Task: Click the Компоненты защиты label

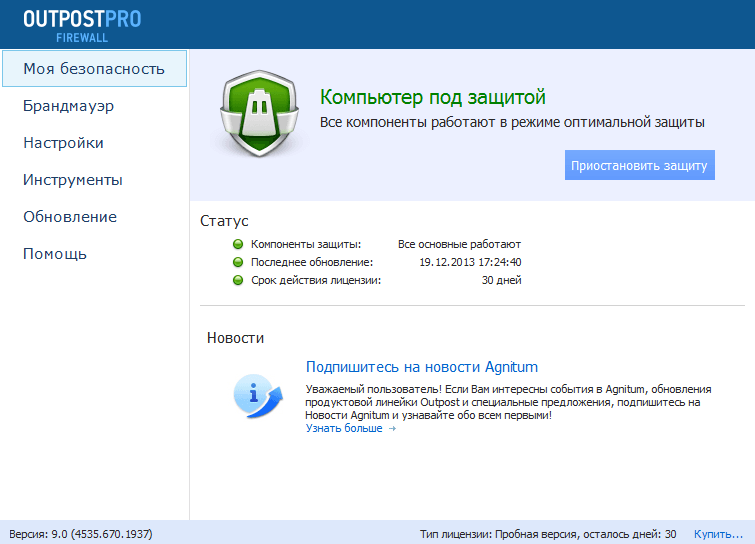Action: 306,244
